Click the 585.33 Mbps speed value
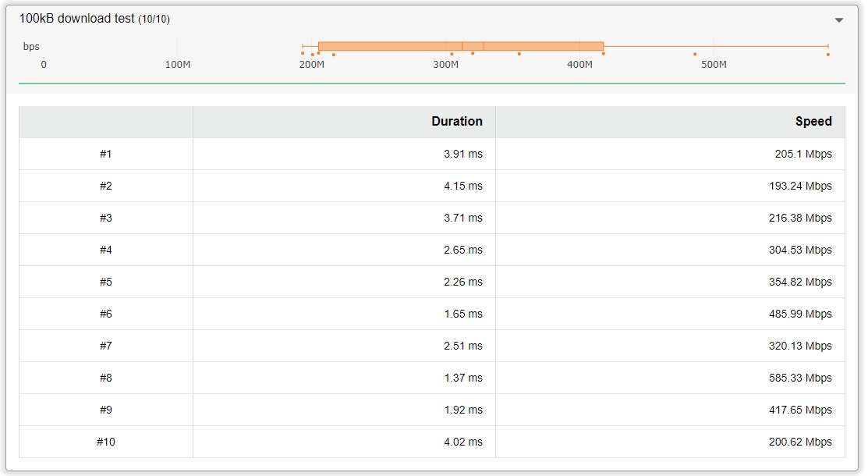Screen dimensions: 868x476 pos(799,378)
